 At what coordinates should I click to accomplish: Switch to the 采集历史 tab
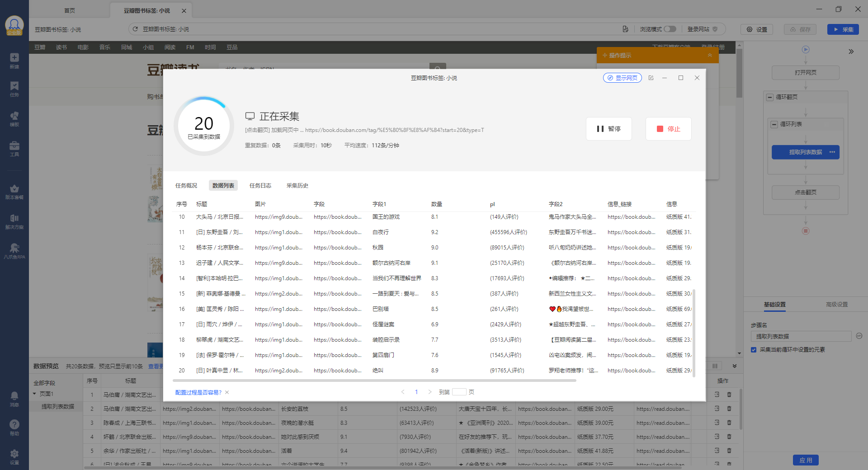297,185
